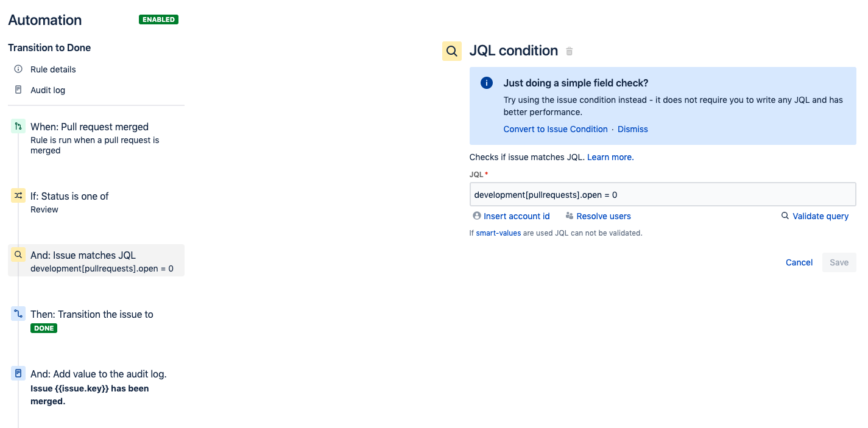Click the Transition issue action icon
The height and width of the screenshot is (428, 868).
pyautogui.click(x=18, y=314)
